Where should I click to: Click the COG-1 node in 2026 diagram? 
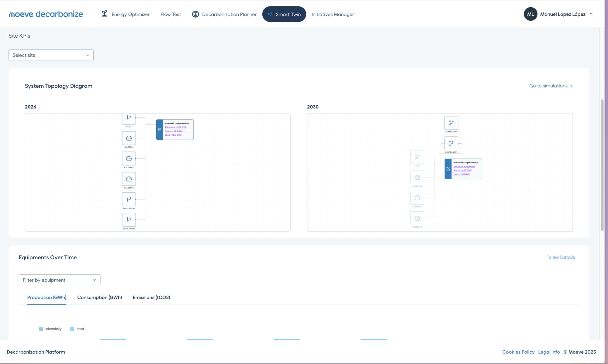point(129,118)
